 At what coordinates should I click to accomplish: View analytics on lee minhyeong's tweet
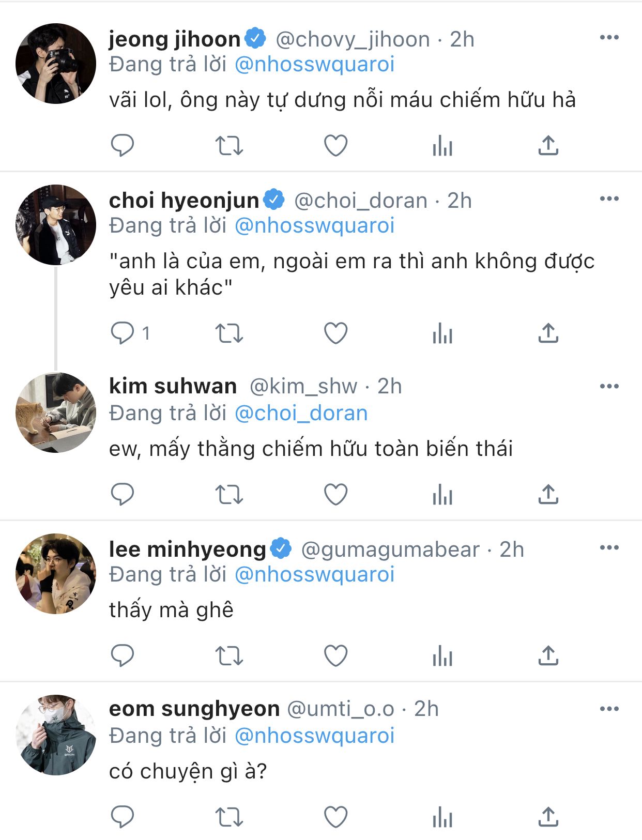click(x=442, y=656)
